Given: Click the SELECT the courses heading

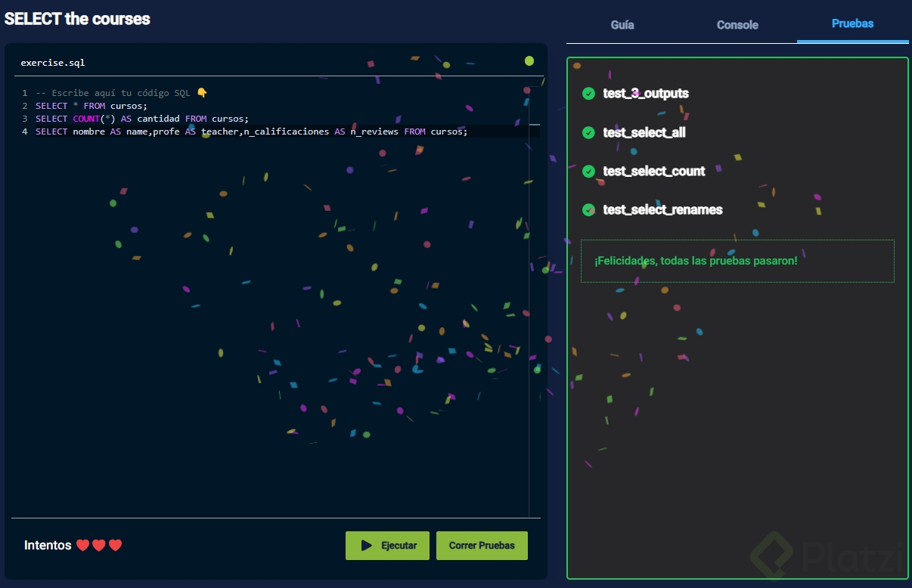Looking at the screenshot, I should [77, 19].
